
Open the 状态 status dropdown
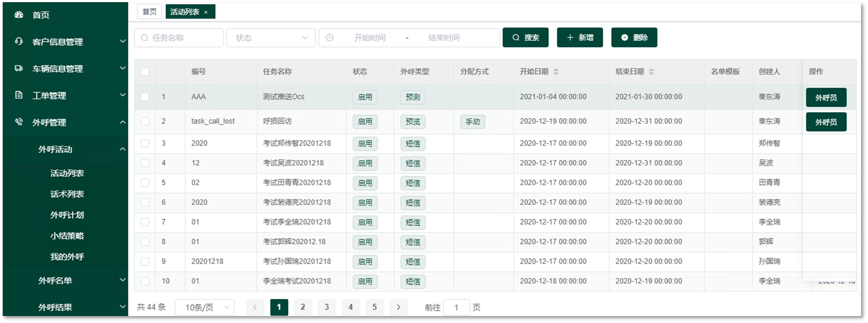coord(271,38)
